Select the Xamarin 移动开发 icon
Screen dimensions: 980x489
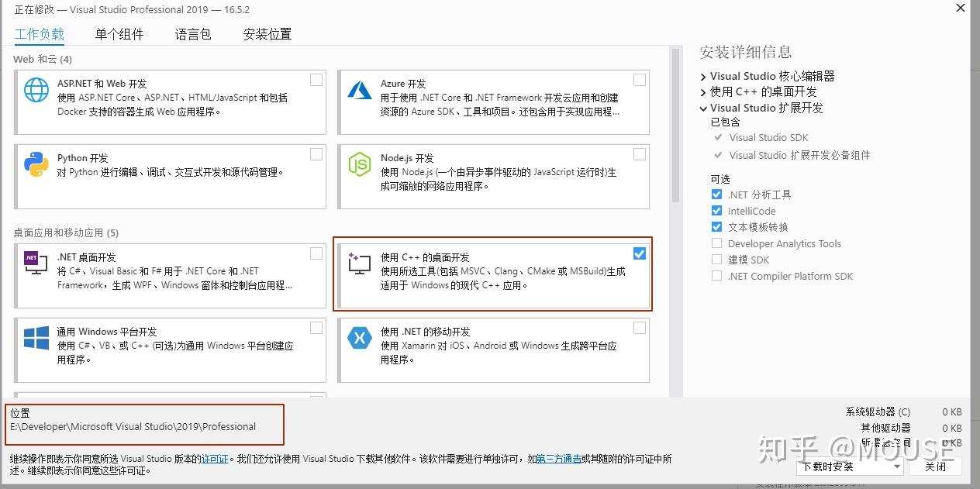[x=359, y=337]
